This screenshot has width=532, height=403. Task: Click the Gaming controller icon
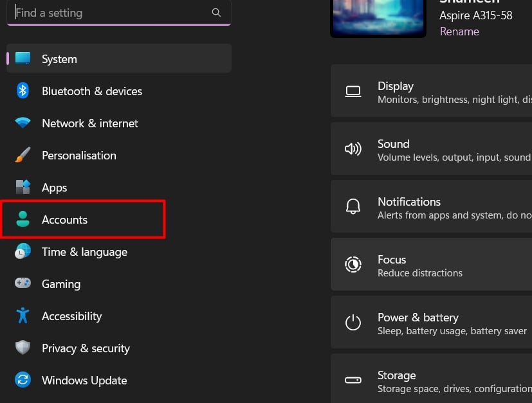point(23,283)
